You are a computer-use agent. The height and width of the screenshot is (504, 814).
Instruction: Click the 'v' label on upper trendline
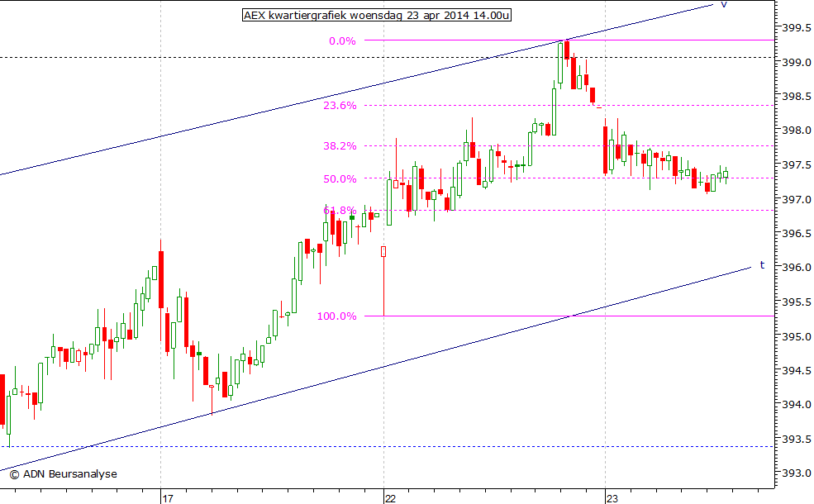pos(724,5)
